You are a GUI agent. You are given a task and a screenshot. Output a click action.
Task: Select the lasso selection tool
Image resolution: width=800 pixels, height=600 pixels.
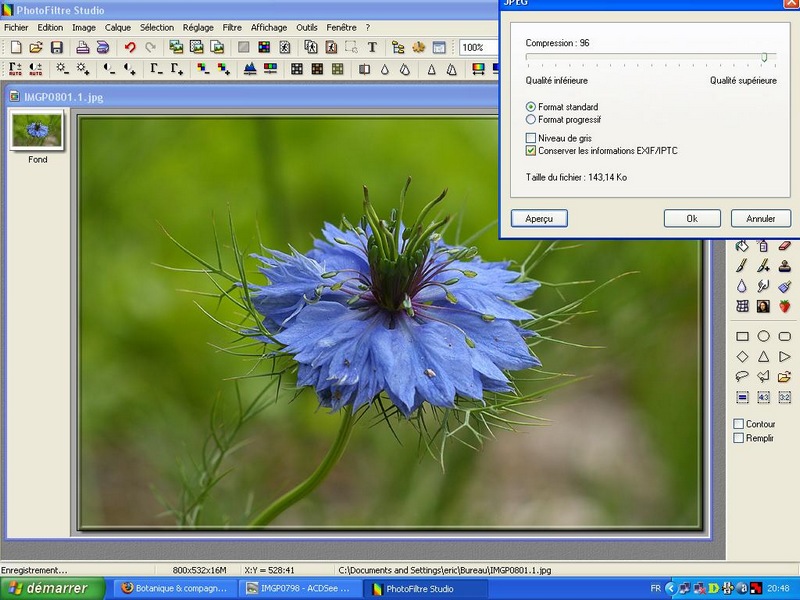(742, 377)
